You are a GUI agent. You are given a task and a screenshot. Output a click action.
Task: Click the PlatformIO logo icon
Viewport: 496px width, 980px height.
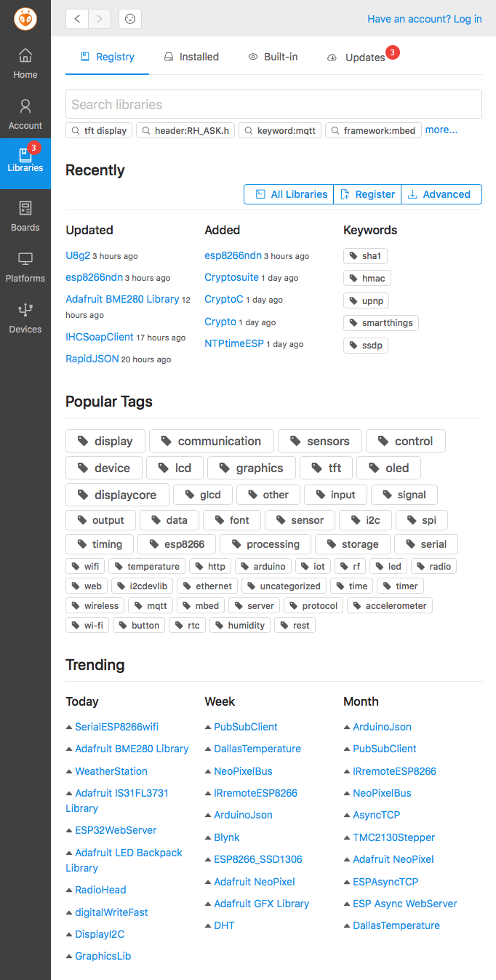(25, 19)
